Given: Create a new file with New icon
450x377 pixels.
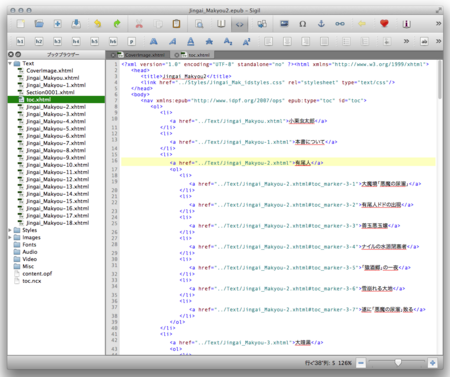Looking at the screenshot, I should click(21, 24).
